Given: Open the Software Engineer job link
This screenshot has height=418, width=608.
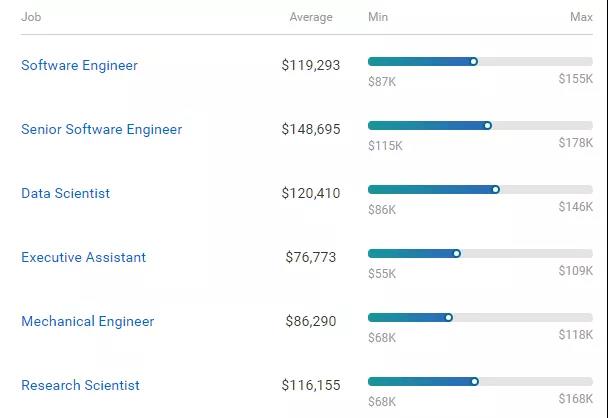Looking at the screenshot, I should coord(79,65).
